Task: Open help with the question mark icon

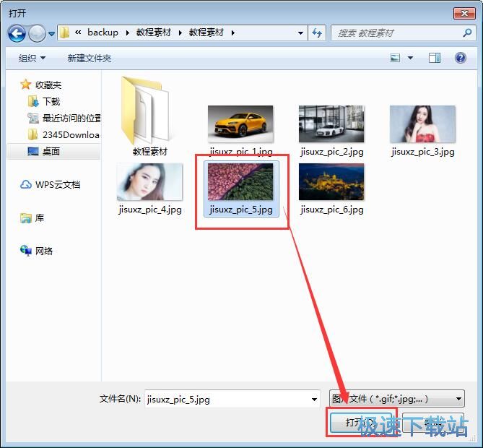Action: (x=460, y=58)
